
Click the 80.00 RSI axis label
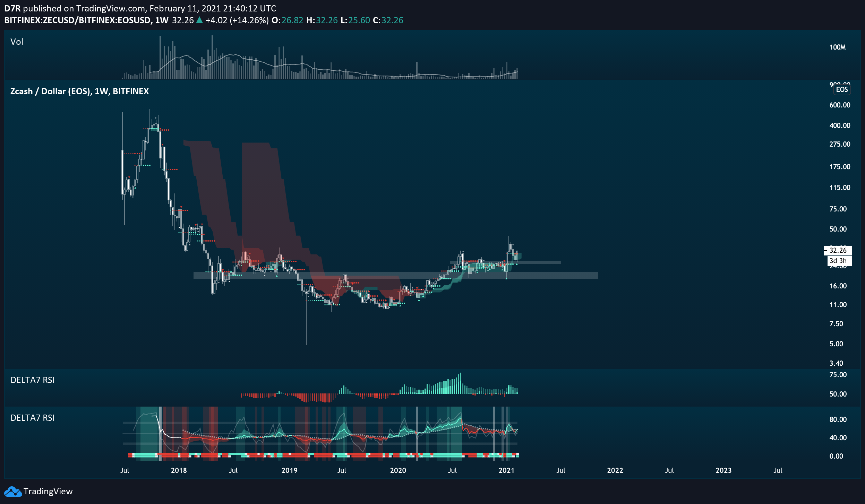[x=838, y=419]
